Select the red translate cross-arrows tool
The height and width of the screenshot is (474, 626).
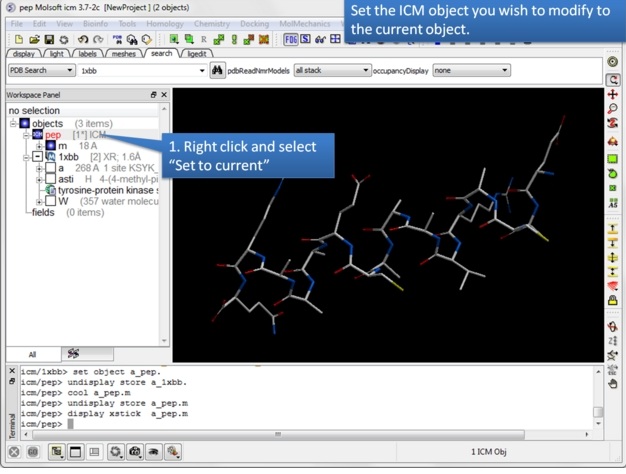(613, 95)
